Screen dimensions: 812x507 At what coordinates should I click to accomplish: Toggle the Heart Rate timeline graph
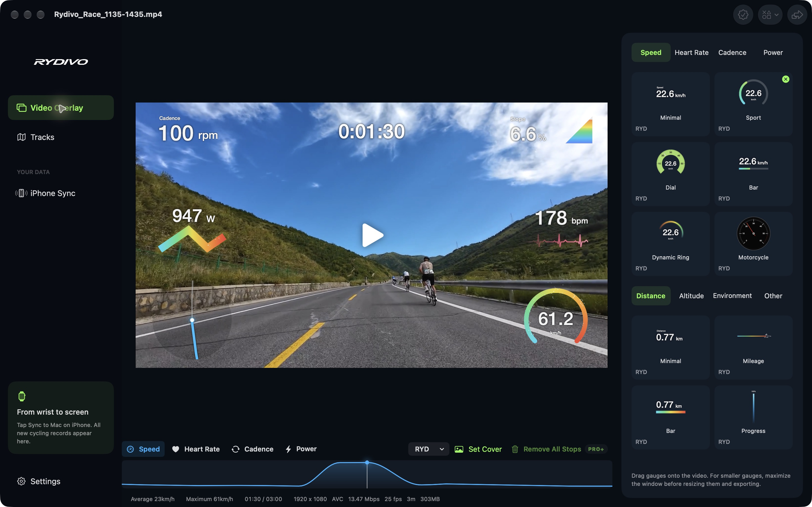tap(196, 449)
